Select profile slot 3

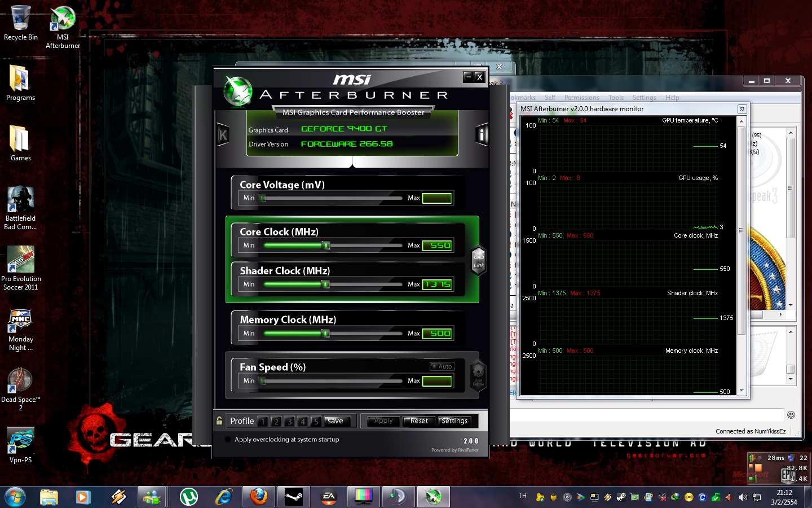289,421
